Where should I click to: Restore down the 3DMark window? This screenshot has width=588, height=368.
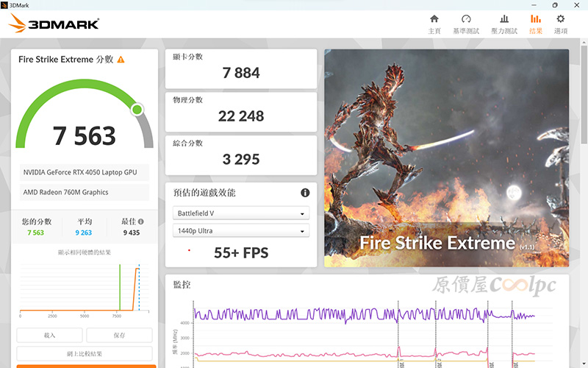point(555,5)
